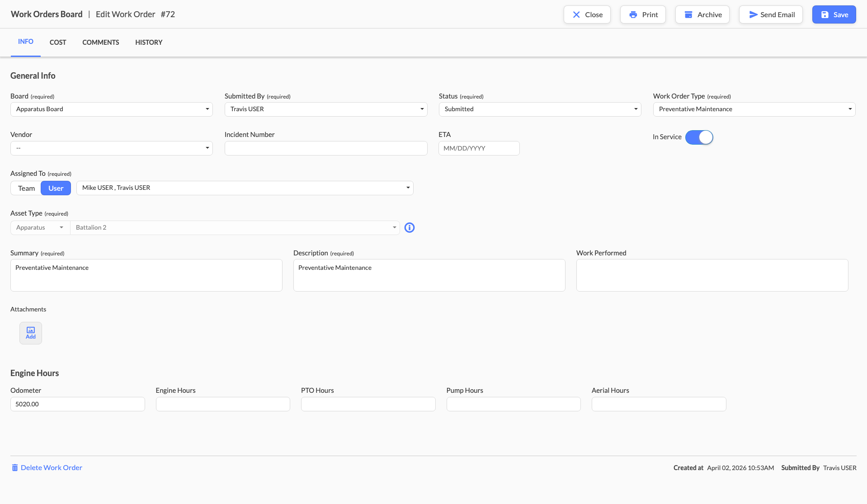The height and width of the screenshot is (504, 867).
Task: Click the 'General Info' heading
Action: [x=33, y=76]
